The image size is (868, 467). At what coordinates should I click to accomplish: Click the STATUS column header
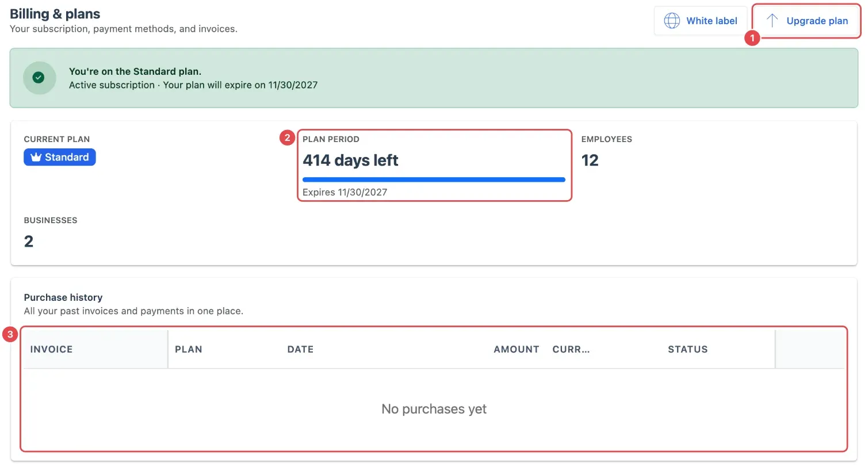click(x=687, y=349)
